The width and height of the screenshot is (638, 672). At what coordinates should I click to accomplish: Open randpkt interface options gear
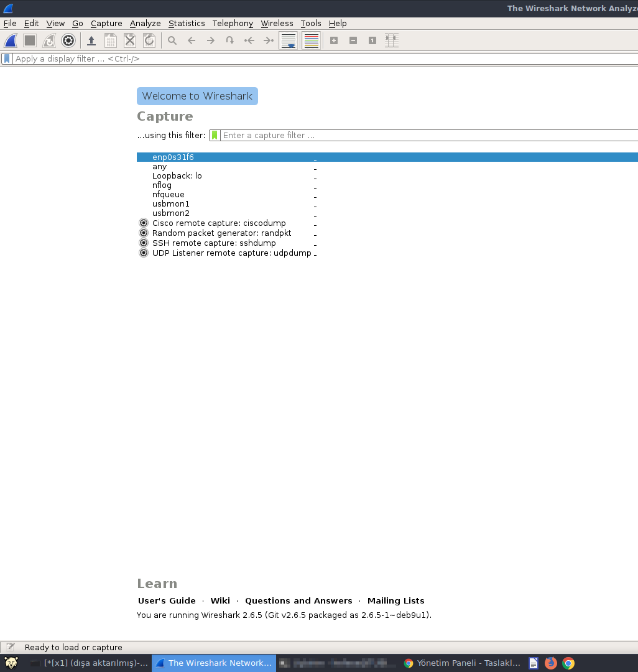click(x=144, y=233)
